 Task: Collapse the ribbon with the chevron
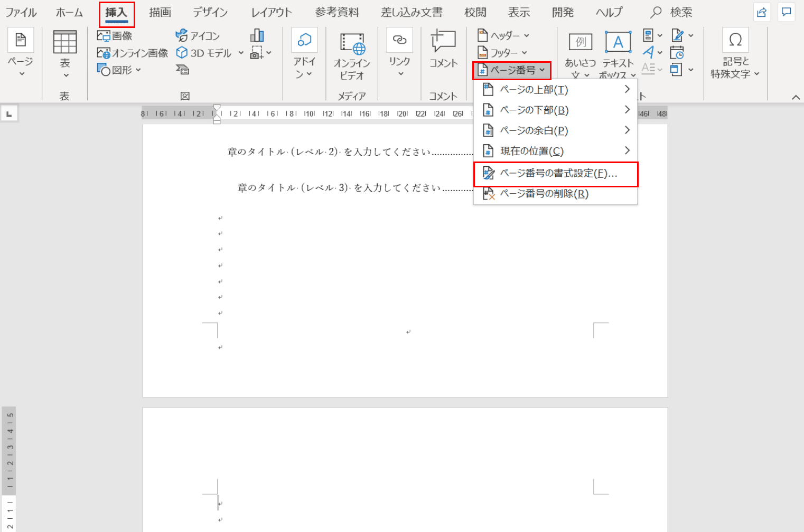tap(796, 97)
